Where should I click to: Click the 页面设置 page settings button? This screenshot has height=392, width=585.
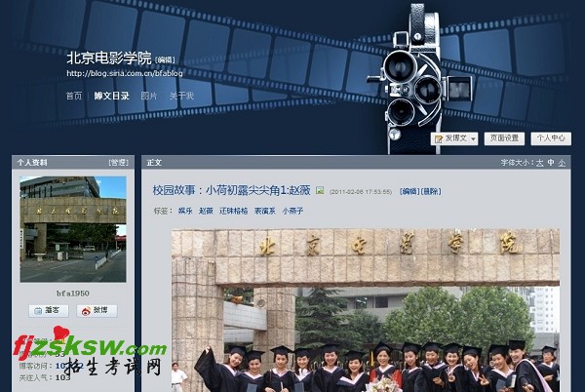pyautogui.click(x=504, y=138)
